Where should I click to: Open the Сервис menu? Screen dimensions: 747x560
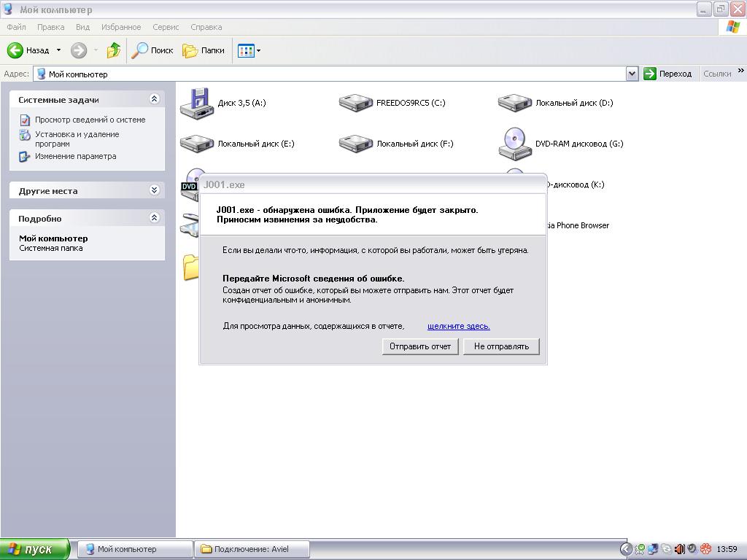pyautogui.click(x=166, y=27)
